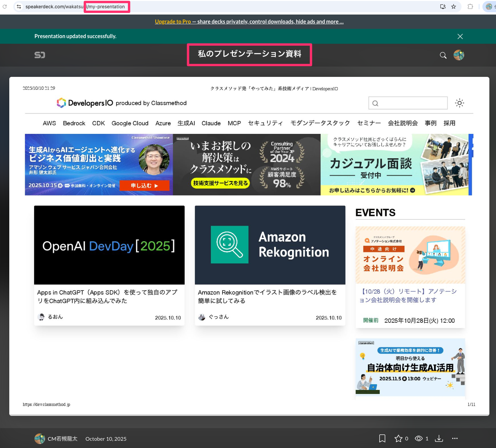496x448 pixels.
Task: Bookmark this page with browser star icon
Action: 454,7
